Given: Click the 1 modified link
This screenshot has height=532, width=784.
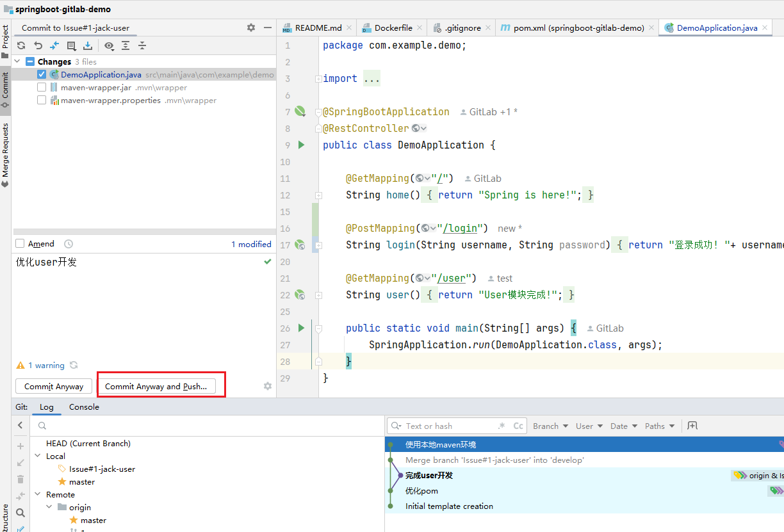Looking at the screenshot, I should 251,244.
